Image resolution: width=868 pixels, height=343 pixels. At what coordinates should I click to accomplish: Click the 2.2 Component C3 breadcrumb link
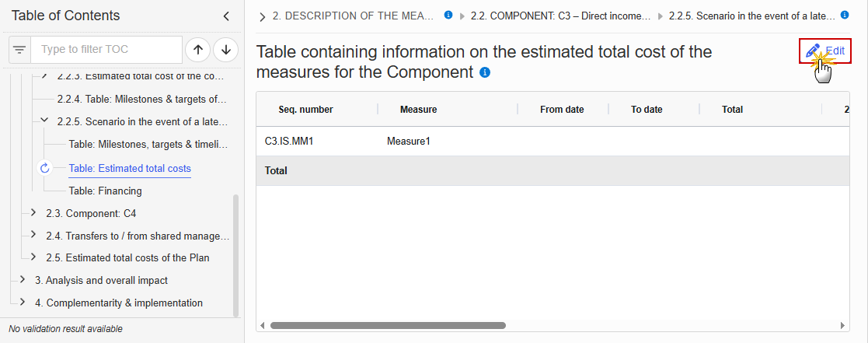561,16
